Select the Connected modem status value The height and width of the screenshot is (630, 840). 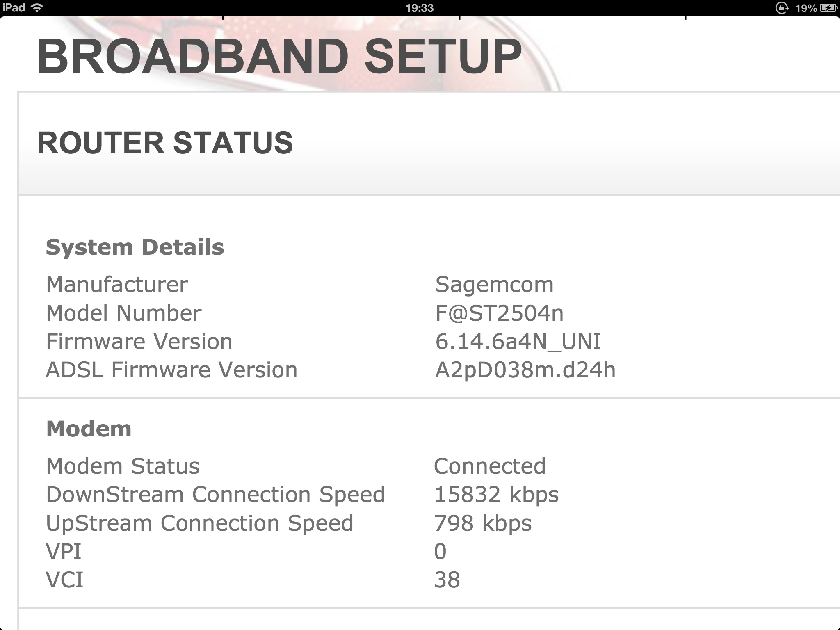pyautogui.click(x=490, y=466)
